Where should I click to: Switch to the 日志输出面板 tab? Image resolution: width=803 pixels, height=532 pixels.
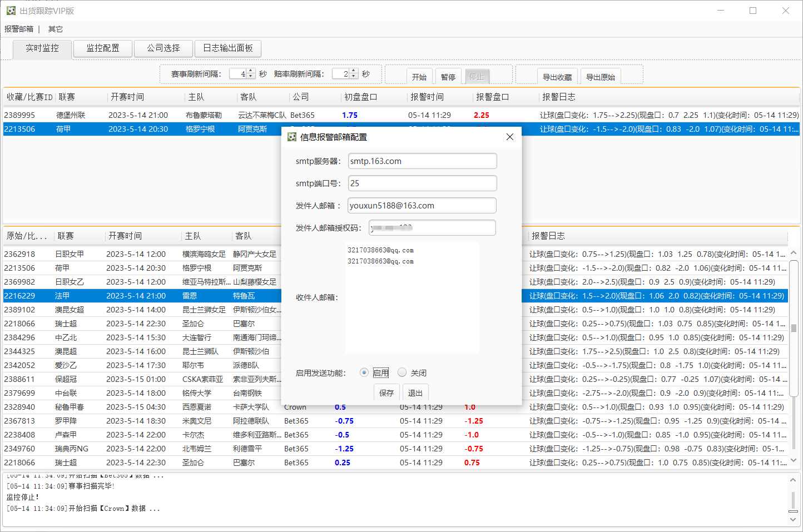(x=228, y=48)
